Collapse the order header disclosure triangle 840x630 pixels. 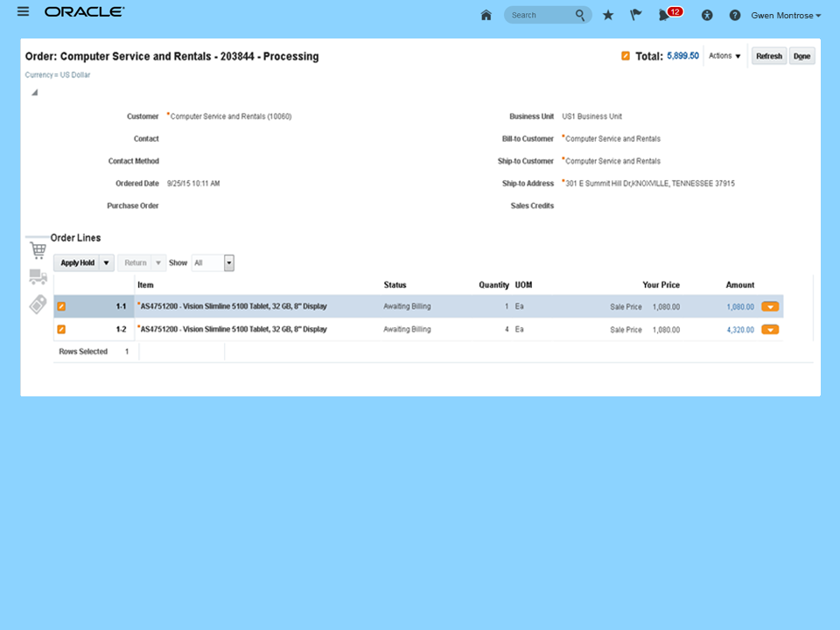click(x=34, y=93)
